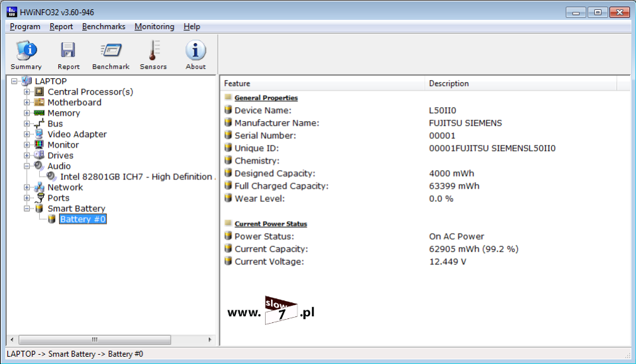Select Intel 82801GB ICH7 audio entry
The width and height of the screenshot is (636, 364).
click(137, 176)
